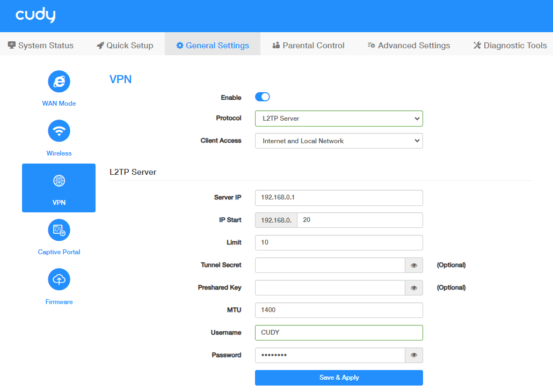The width and height of the screenshot is (553, 392).
Task: Click the Cudy logo
Action: 35,16
